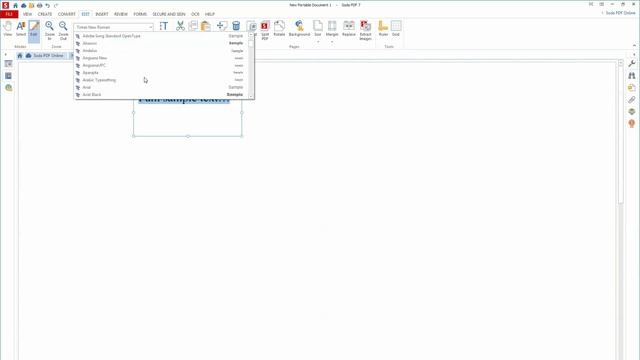Open folder icon in quick access toolbar
Viewport: 640px width, 360px height.
pos(31,5)
